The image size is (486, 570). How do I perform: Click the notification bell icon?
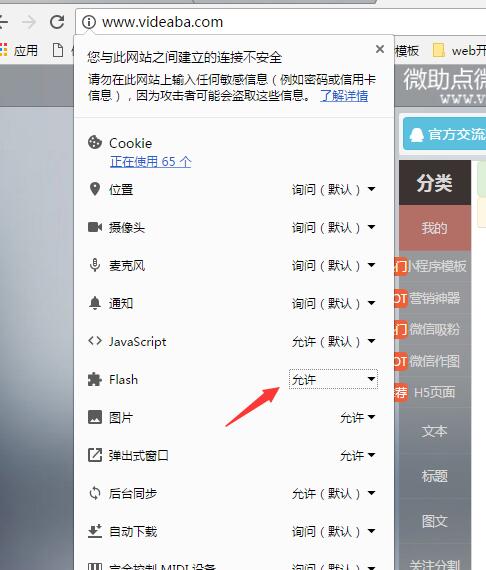coord(95,303)
